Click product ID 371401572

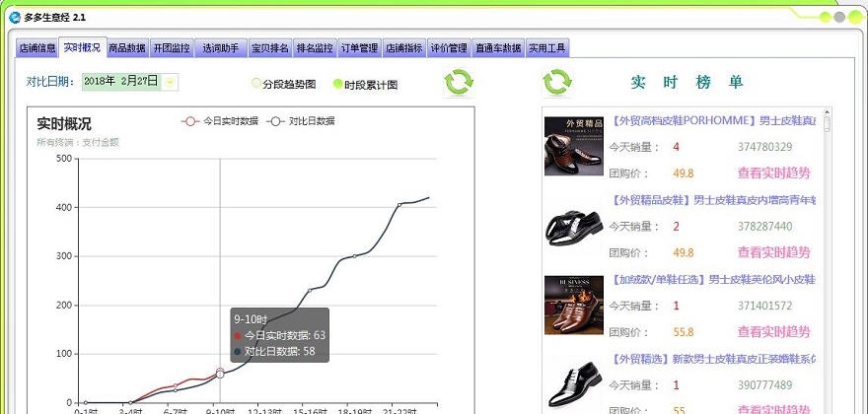[764, 306]
